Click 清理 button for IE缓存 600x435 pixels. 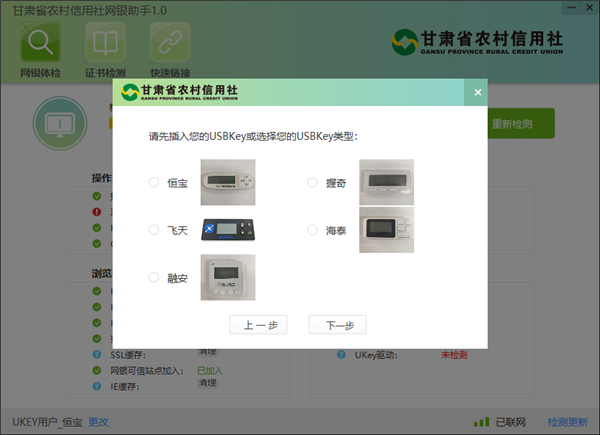(x=208, y=383)
